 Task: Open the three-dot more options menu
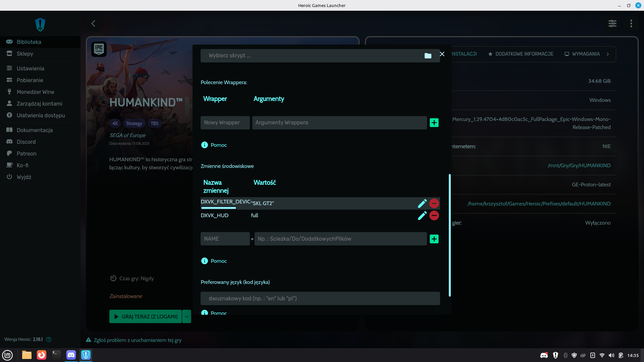[631, 23]
